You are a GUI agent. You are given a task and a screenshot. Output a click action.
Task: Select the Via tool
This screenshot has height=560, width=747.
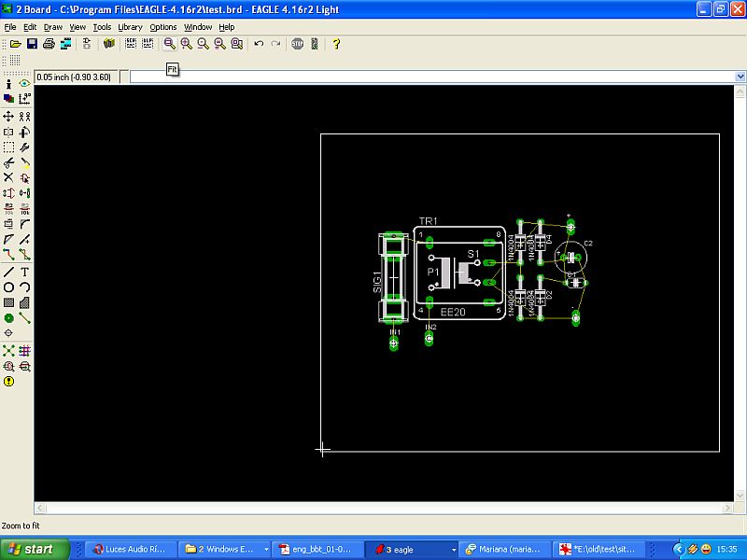coord(8,318)
